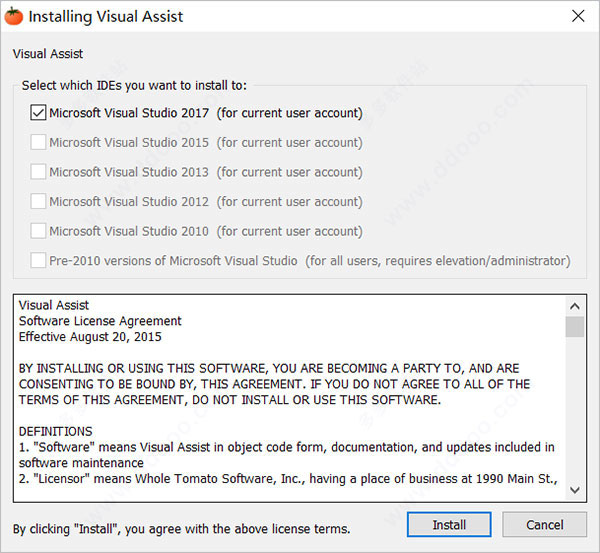Check Pre-2010 versions of Visual Studio box
Viewport: 600px width, 553px height.
(38, 261)
